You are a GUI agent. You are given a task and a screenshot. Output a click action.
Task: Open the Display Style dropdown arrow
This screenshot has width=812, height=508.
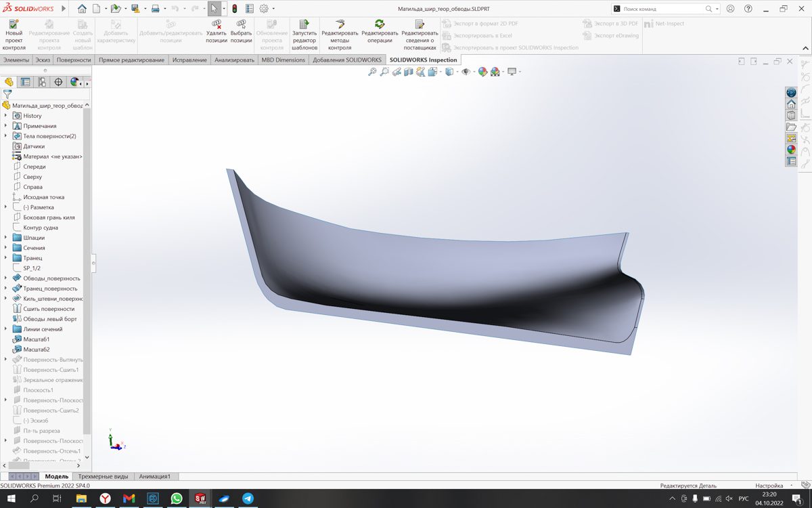click(457, 72)
